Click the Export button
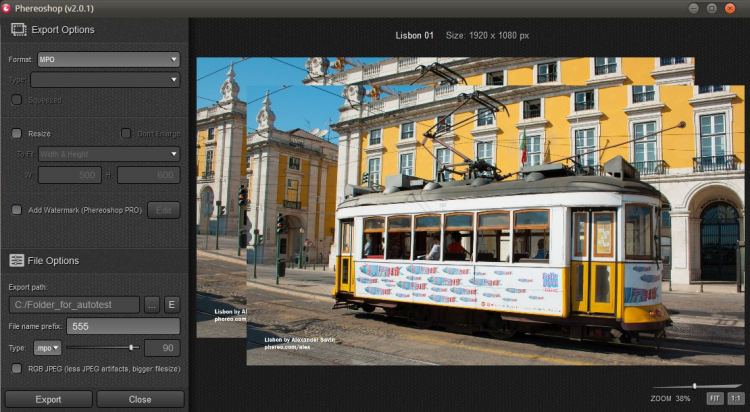Screen dimensions: 750x412 (x=48, y=399)
